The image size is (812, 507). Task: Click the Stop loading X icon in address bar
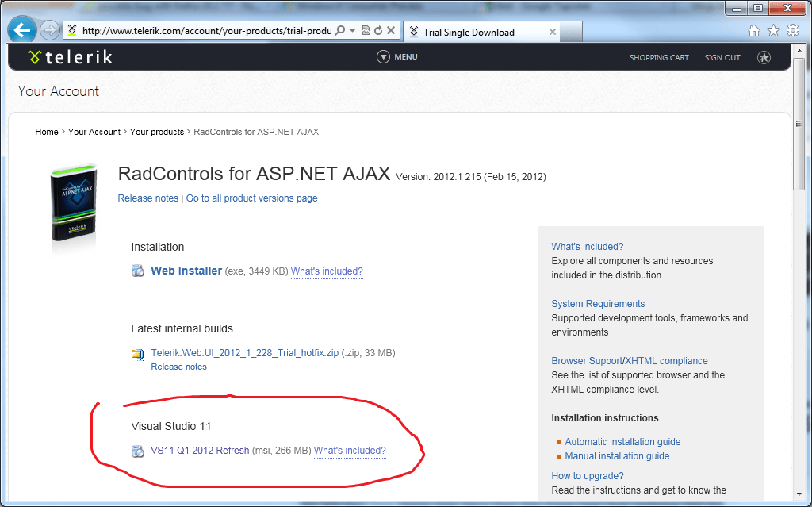point(391,31)
